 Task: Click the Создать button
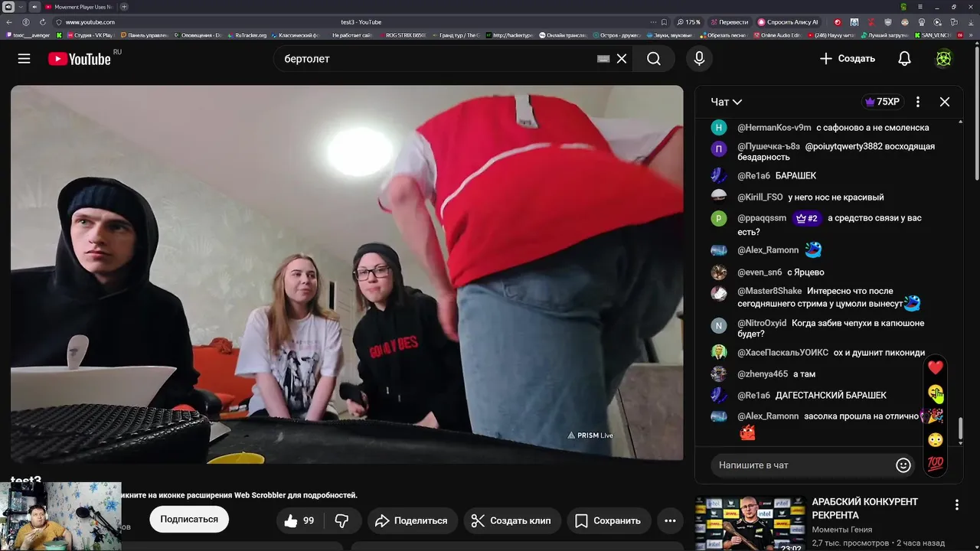coord(847,59)
